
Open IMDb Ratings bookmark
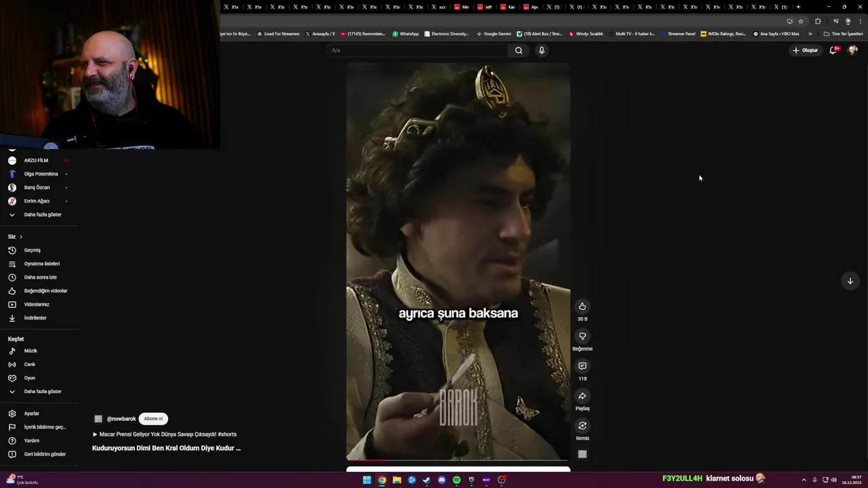coord(724,34)
